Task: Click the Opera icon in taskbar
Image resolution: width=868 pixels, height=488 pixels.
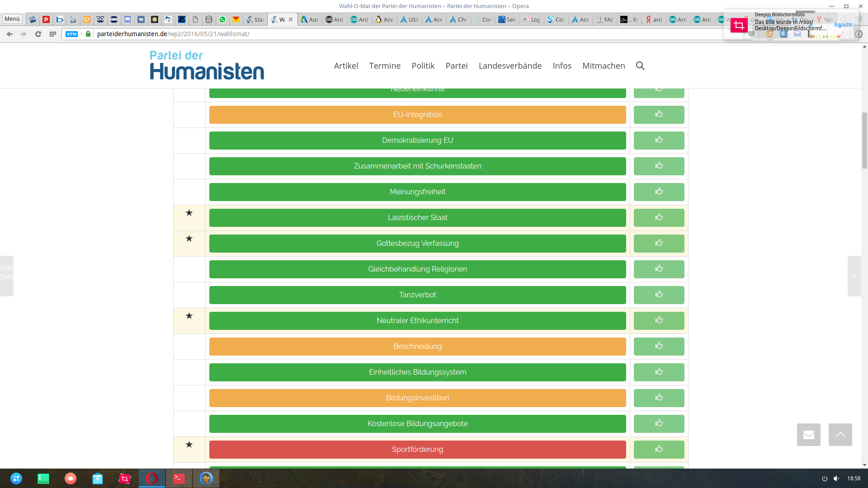Action: (x=152, y=478)
